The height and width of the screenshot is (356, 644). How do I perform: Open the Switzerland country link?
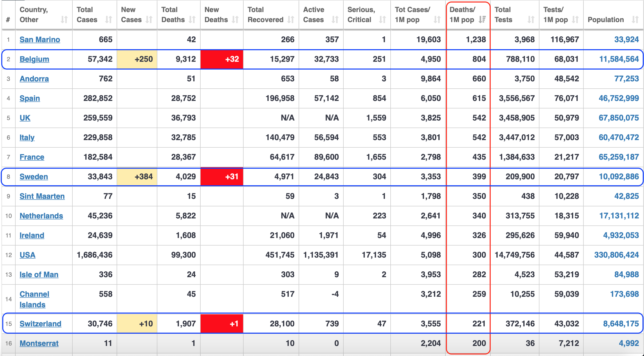point(40,324)
